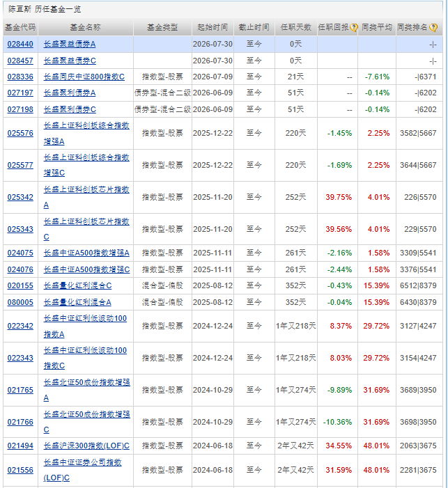This screenshot has height=488, width=448.
Task: Open 长盛量化红利混合C link
Action: 77,285
